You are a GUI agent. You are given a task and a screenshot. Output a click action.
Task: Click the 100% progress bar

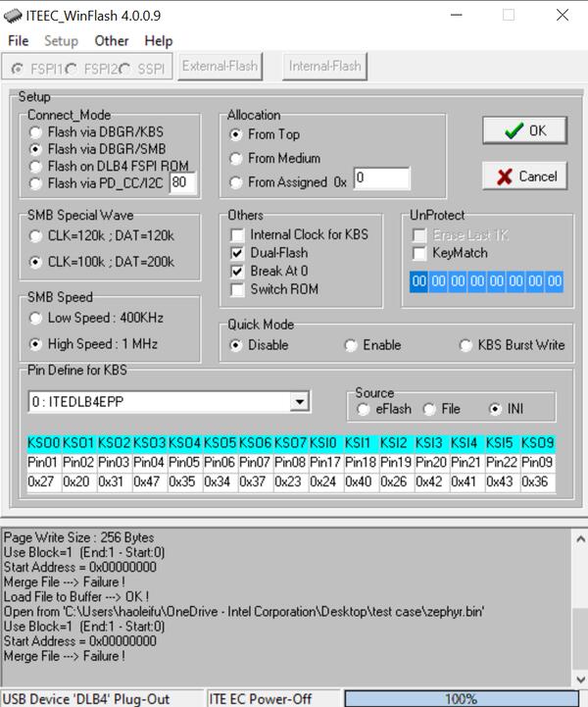pyautogui.click(x=461, y=698)
